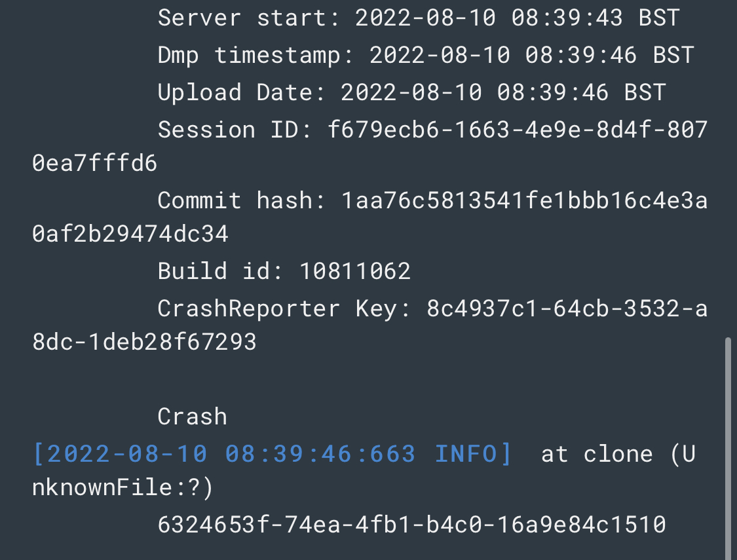Click the Crash heading
This screenshot has height=560, width=737.
click(193, 417)
